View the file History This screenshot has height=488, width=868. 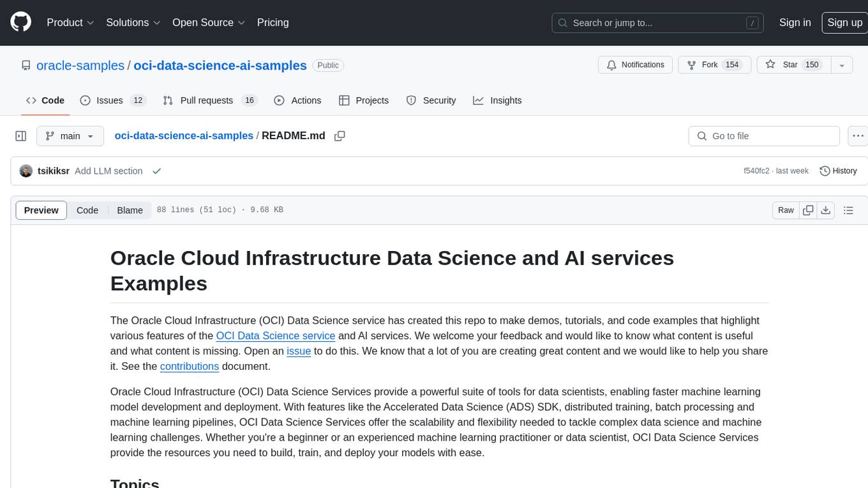coord(838,171)
